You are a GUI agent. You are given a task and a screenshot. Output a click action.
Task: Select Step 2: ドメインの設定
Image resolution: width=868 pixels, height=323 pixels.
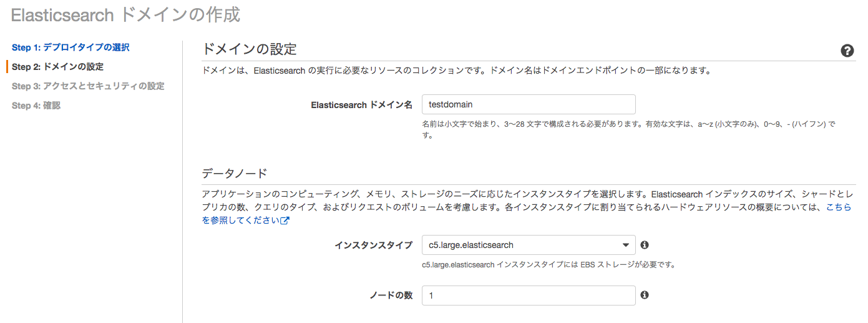point(57,67)
